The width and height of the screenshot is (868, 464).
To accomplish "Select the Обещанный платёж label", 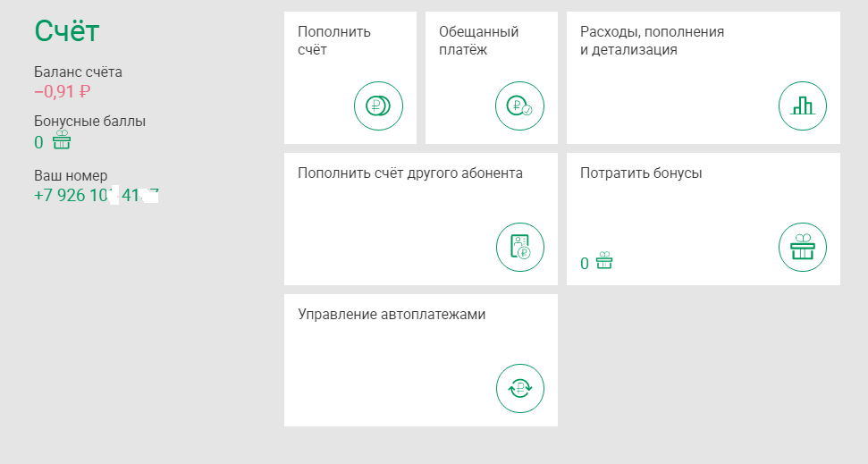I will click(478, 40).
